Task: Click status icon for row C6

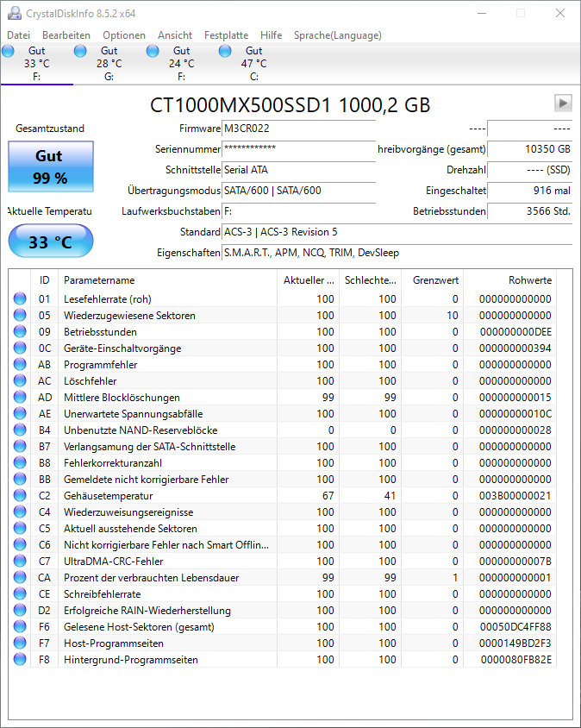Action: pyautogui.click(x=20, y=544)
